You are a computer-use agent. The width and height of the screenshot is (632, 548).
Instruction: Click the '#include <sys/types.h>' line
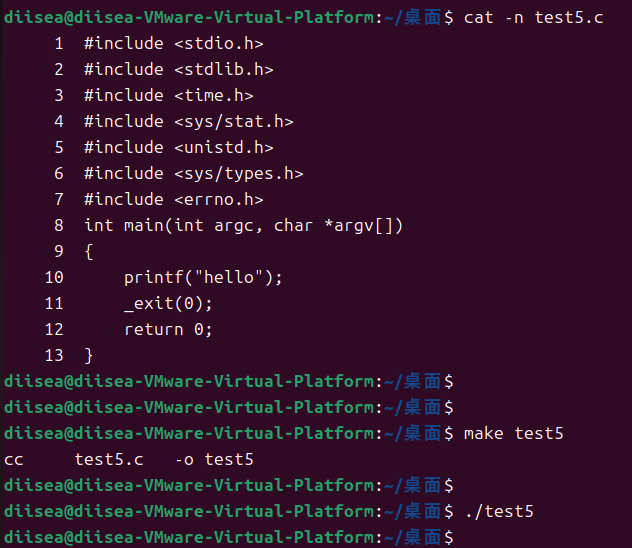coord(193,174)
